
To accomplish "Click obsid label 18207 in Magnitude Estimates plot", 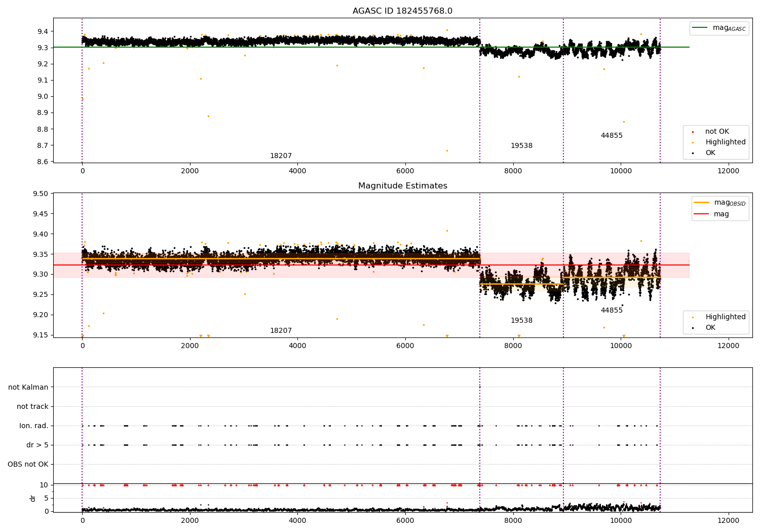I will (x=281, y=331).
